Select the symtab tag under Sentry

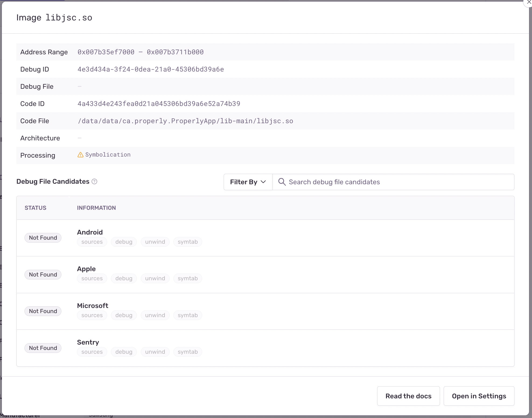187,352
